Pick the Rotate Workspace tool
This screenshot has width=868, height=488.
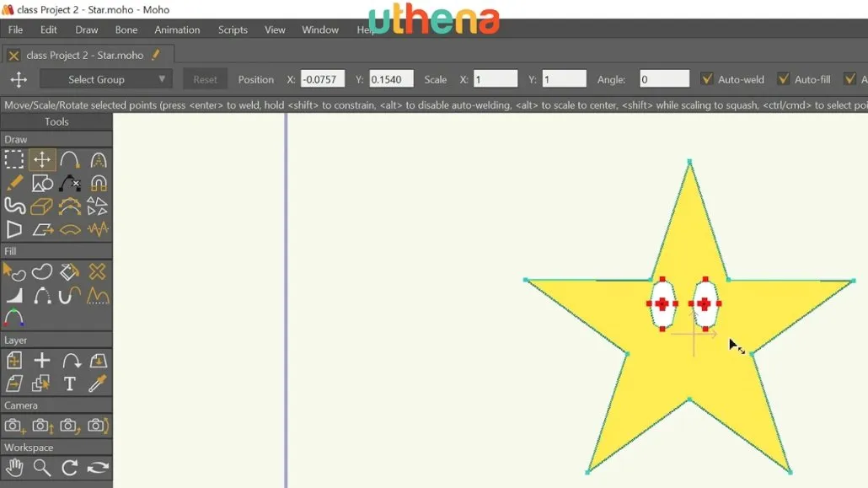(x=70, y=468)
